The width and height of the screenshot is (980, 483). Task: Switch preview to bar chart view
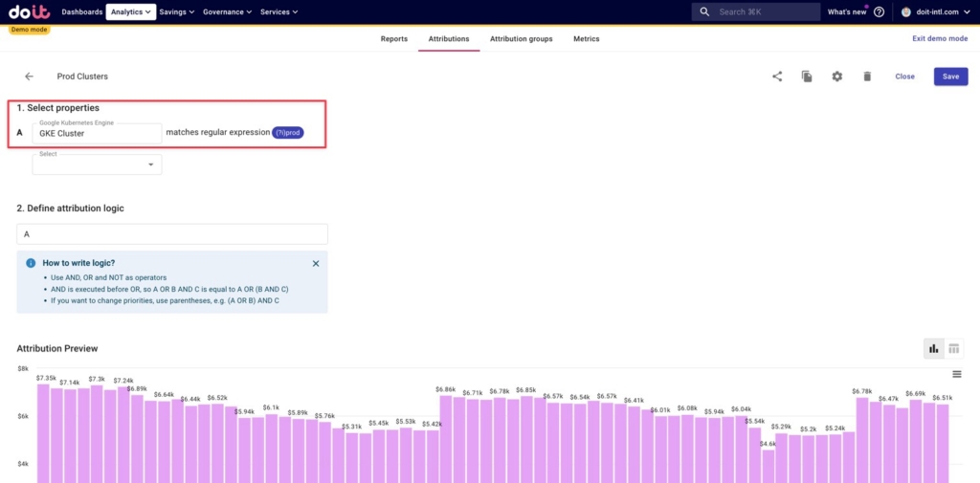[x=934, y=349]
